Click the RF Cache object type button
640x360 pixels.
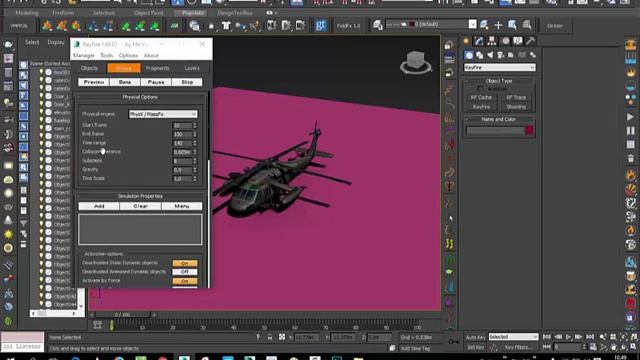481,98
